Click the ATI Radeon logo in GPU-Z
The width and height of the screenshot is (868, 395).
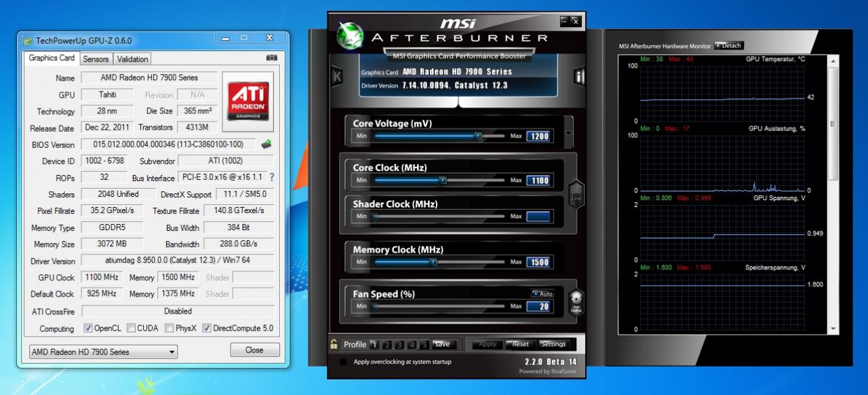(x=248, y=101)
